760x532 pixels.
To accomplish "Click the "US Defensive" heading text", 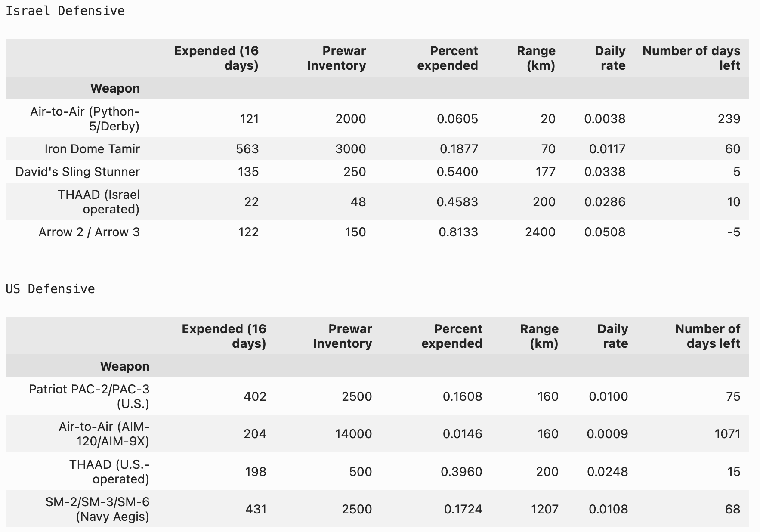I will pos(50,289).
